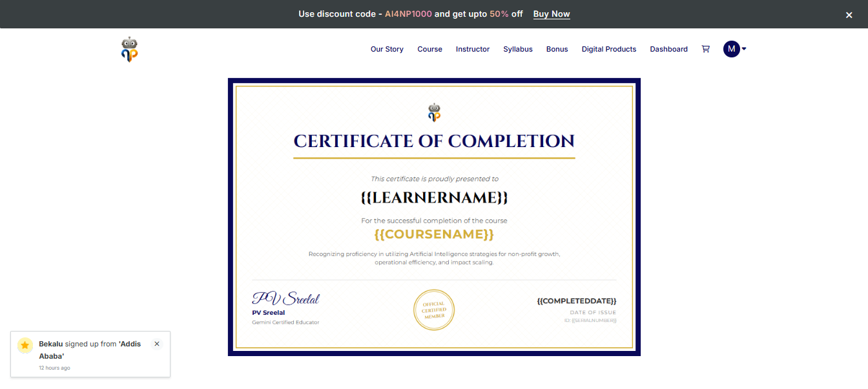Click the star icon in notification popup

(x=25, y=346)
